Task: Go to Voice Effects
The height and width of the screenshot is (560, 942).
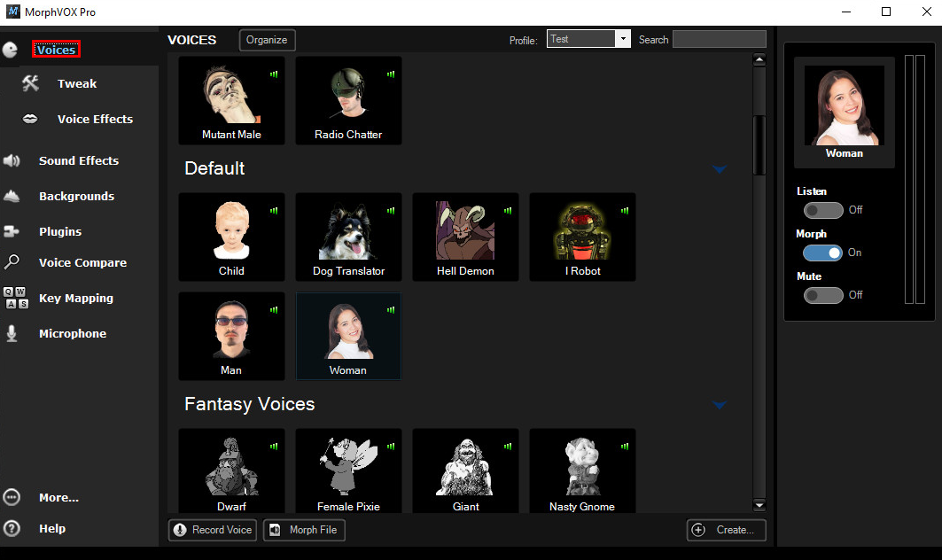Action: [95, 119]
